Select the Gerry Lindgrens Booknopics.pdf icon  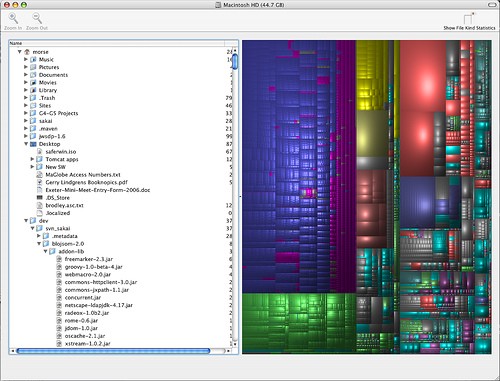point(40,182)
